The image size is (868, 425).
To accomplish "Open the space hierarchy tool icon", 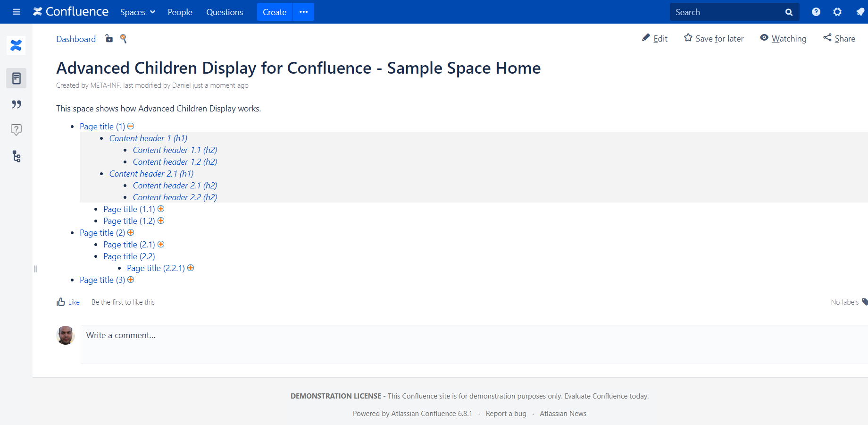I will click(x=16, y=156).
